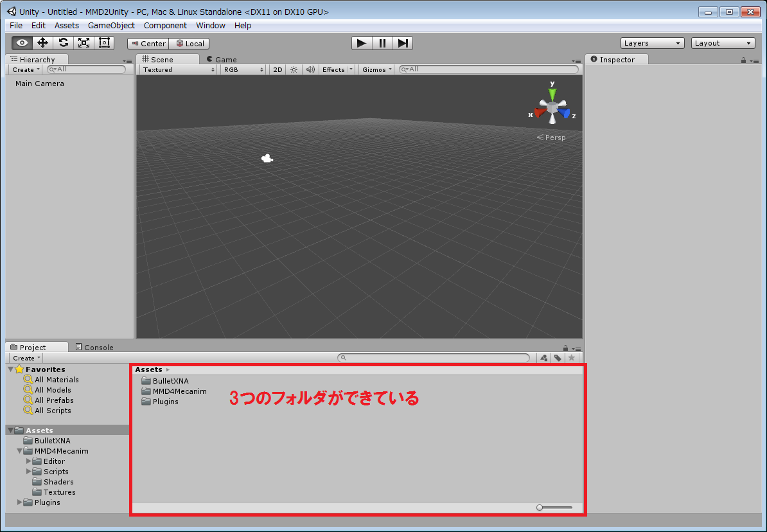
Task: Open the Edit menu
Action: click(38, 26)
